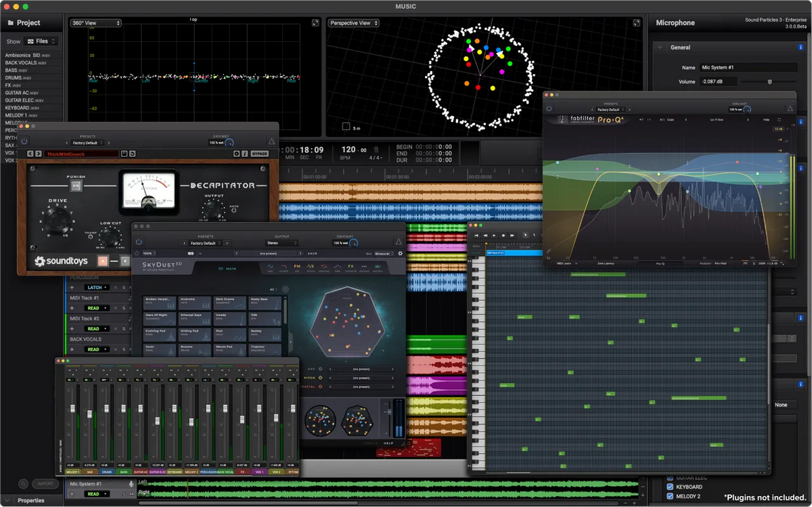
Task: Click SAVE in the SkyDust preset bar
Action: [x=311, y=252]
